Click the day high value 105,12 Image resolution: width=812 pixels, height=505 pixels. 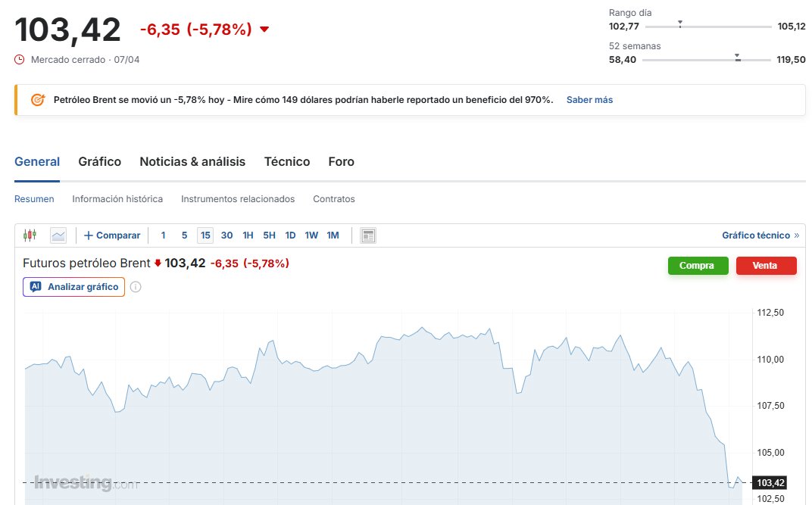(x=792, y=26)
